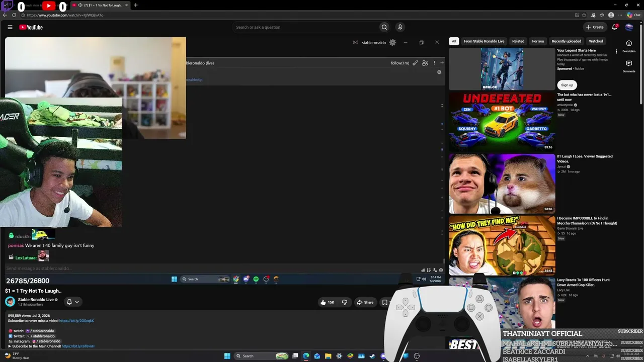Open the HOW DID THEY FIND ME thumbnail
Viewport: 644px width, 362px height.
[502, 245]
